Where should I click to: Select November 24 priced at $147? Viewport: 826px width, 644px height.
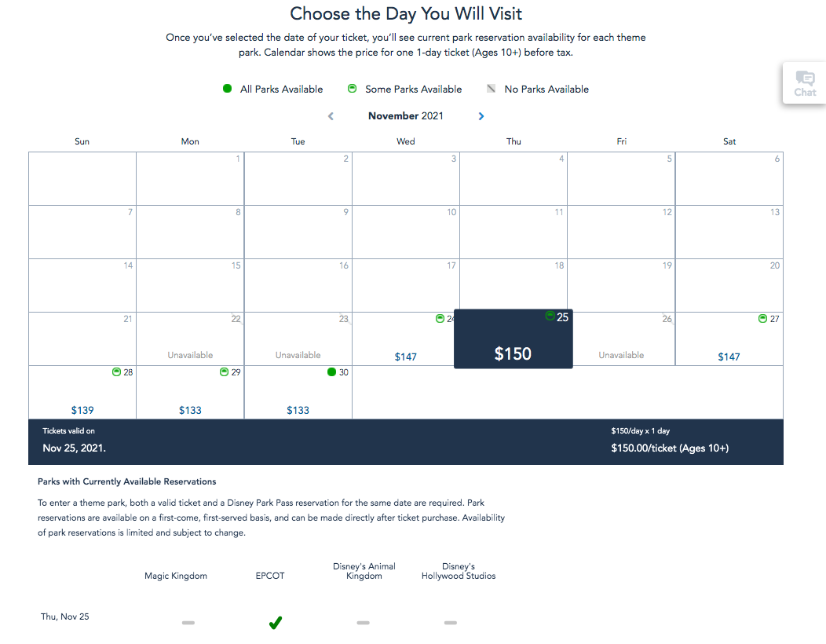405,339
